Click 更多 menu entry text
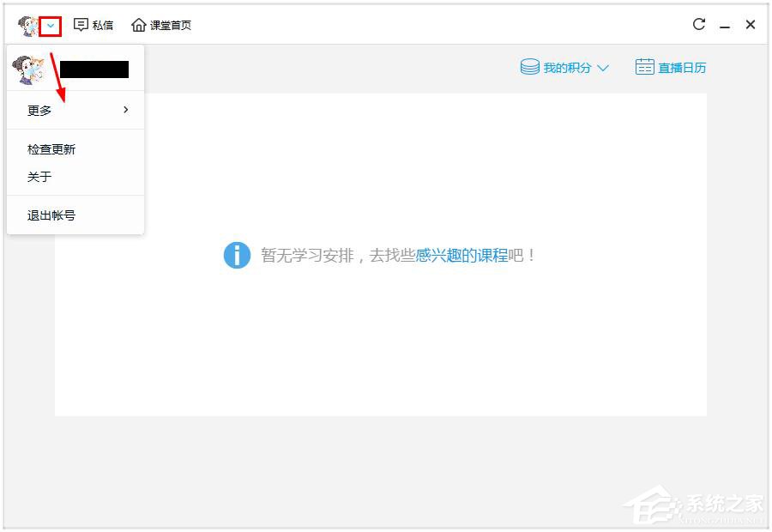Image resolution: width=772 pixels, height=532 pixels. point(37,110)
